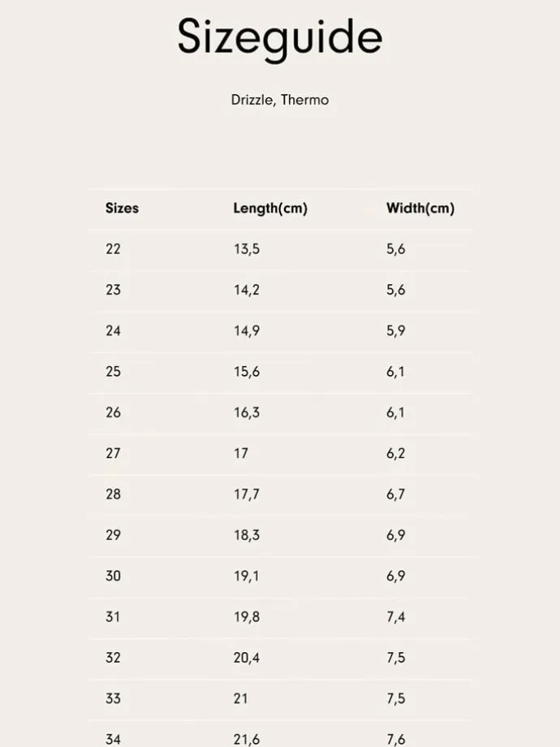Click the 21,6 length value
This screenshot has width=560, height=747.
(246, 739)
